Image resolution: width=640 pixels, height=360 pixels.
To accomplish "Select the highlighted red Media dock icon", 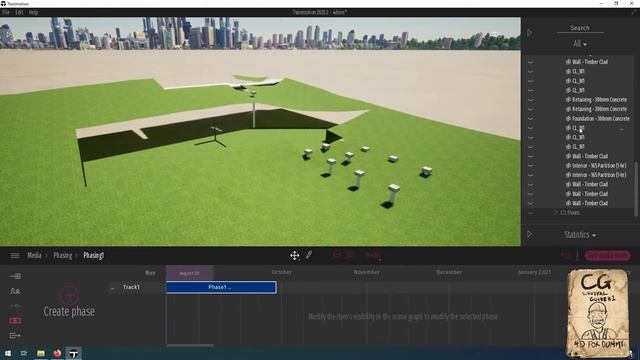I will [x=15, y=321].
